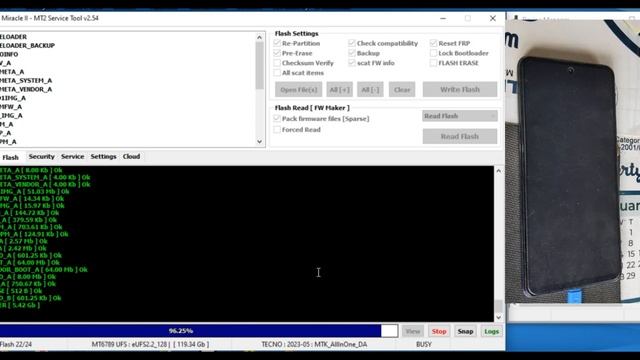Screen dimensions: 640x360
Task: Click the BUSY status indicator
Action: (424, 344)
